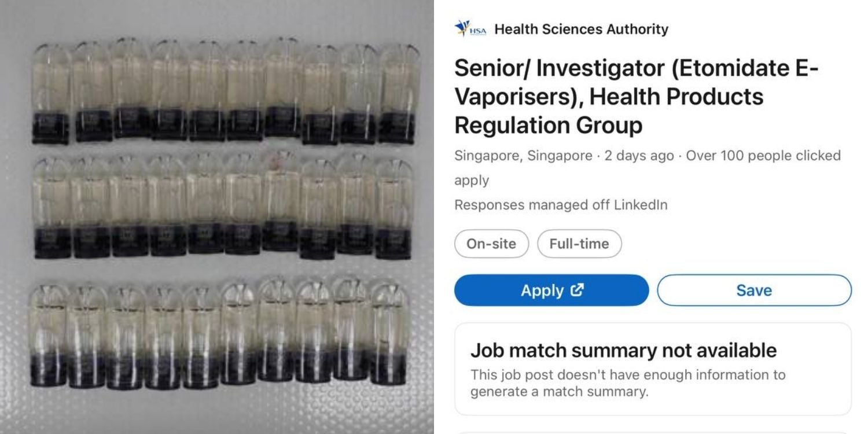This screenshot has height=434, width=868.
Task: Save this job with the Save button
Action: 754,290
